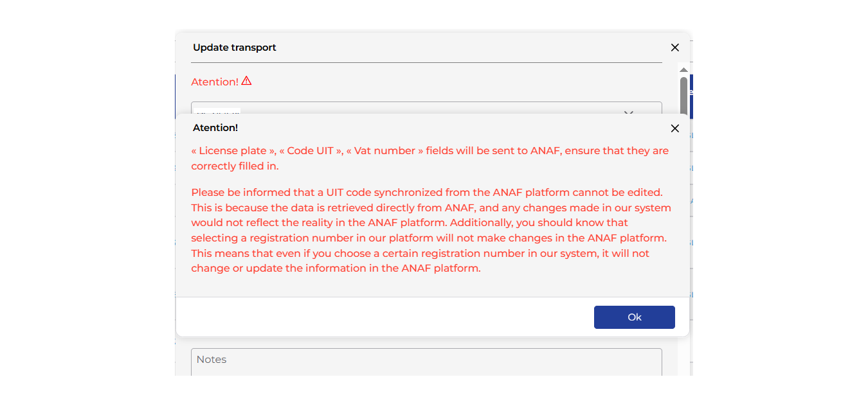Close the Update transport dialog
The width and height of the screenshot is (868, 404).
point(674,48)
